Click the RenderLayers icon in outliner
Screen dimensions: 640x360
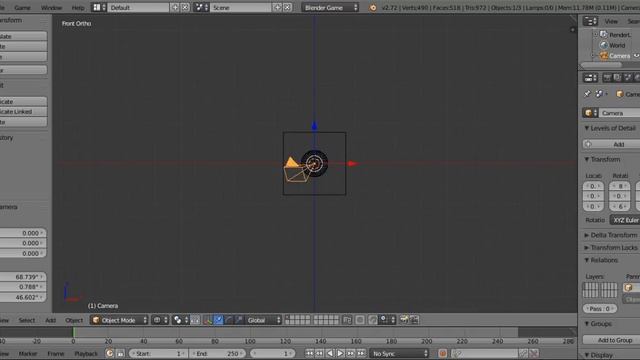pyautogui.click(x=604, y=35)
